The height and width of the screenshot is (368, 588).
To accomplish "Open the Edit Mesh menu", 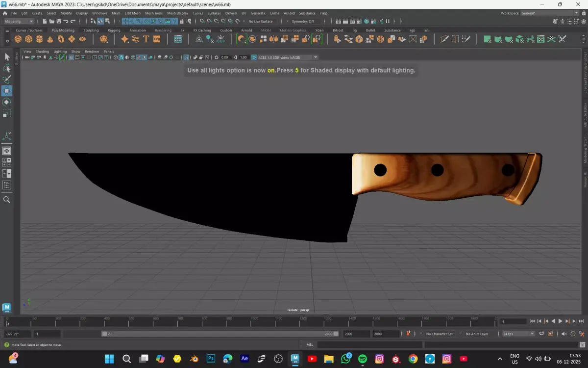I will pos(132,13).
